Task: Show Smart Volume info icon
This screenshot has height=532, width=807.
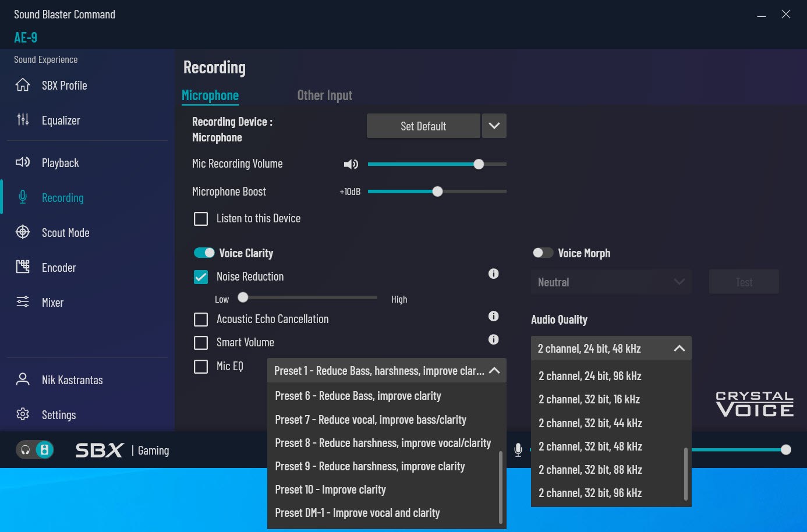Action: tap(493, 339)
